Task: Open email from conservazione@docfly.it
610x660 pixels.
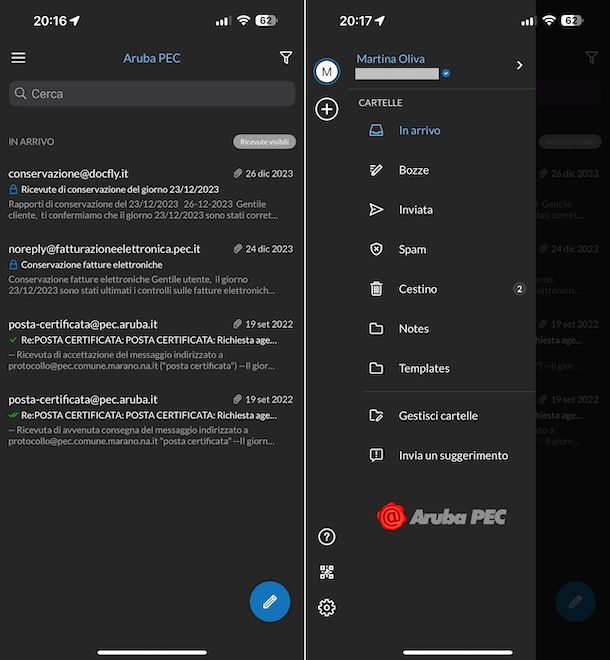Action: (x=152, y=194)
